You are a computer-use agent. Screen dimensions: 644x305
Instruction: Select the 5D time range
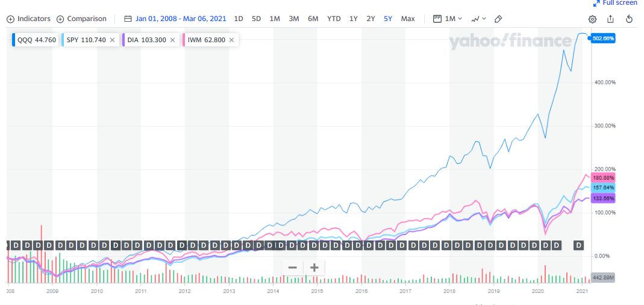[256, 19]
